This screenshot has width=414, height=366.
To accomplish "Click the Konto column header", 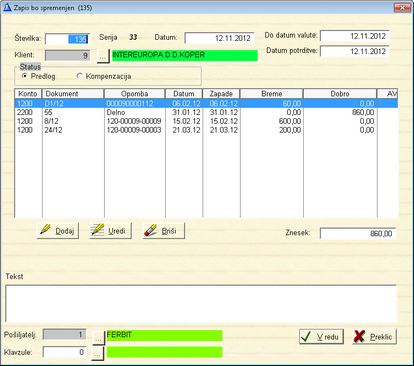I will pos(28,94).
